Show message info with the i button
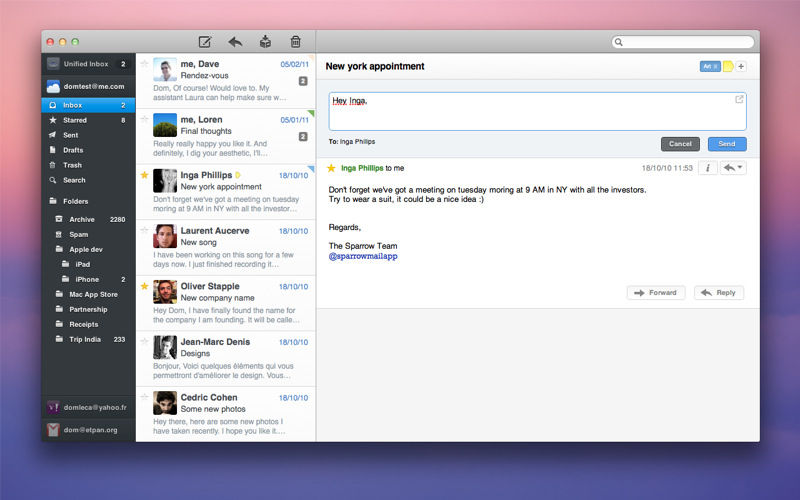Viewport: 800px width, 500px height. (708, 168)
